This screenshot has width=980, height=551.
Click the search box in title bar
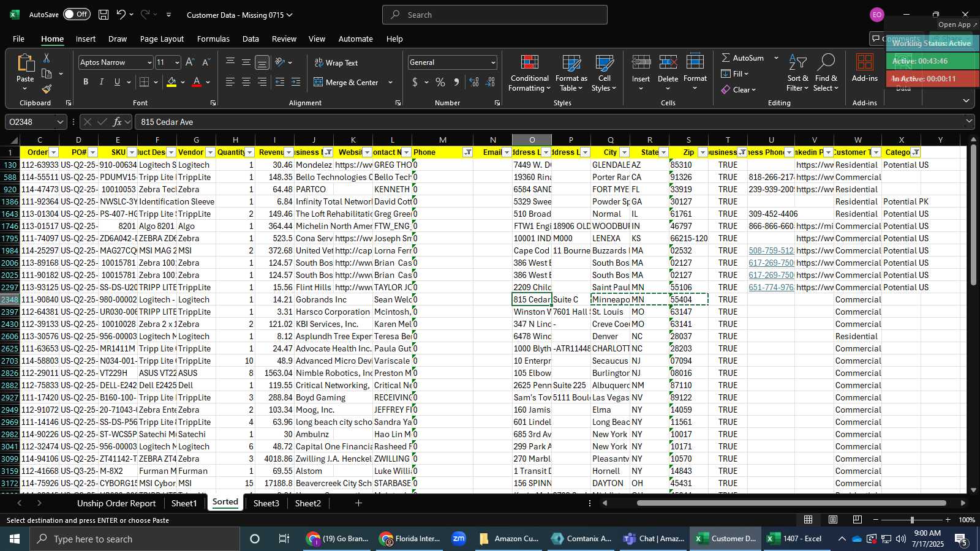pyautogui.click(x=495, y=15)
